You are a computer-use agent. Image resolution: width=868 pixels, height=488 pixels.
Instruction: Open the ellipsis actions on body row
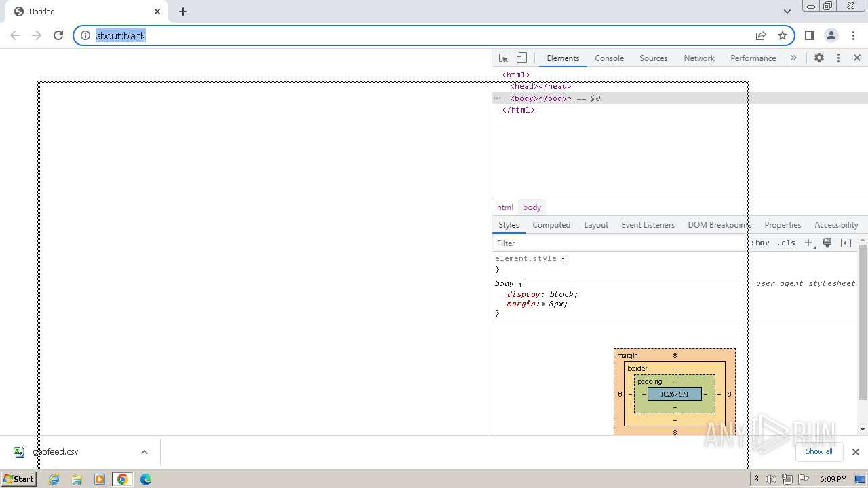(497, 98)
